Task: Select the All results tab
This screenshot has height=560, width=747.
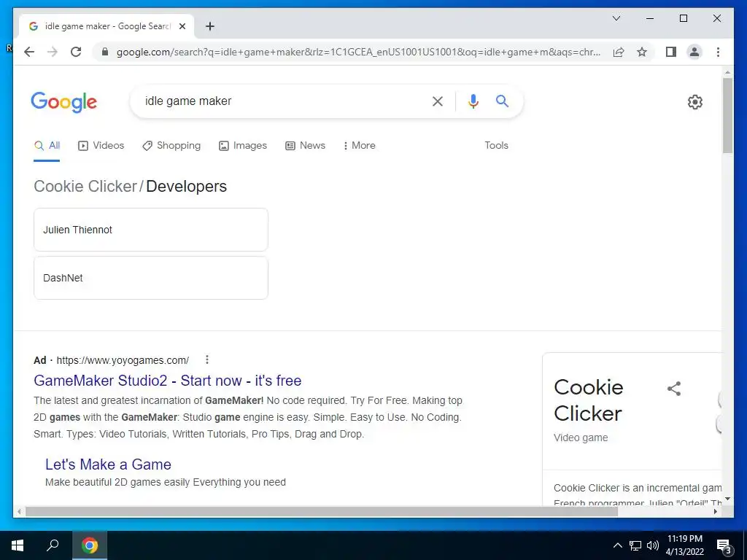Action: pyautogui.click(x=47, y=146)
